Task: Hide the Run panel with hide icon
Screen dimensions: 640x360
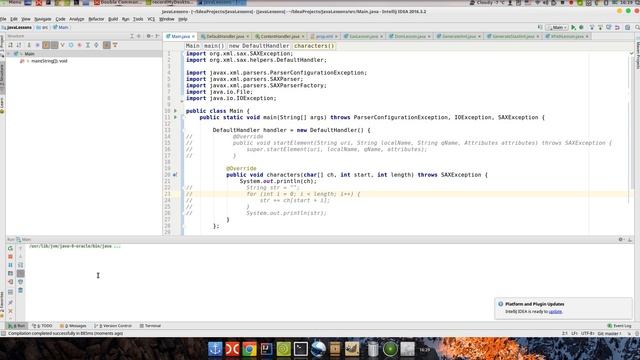Action: click(630, 240)
